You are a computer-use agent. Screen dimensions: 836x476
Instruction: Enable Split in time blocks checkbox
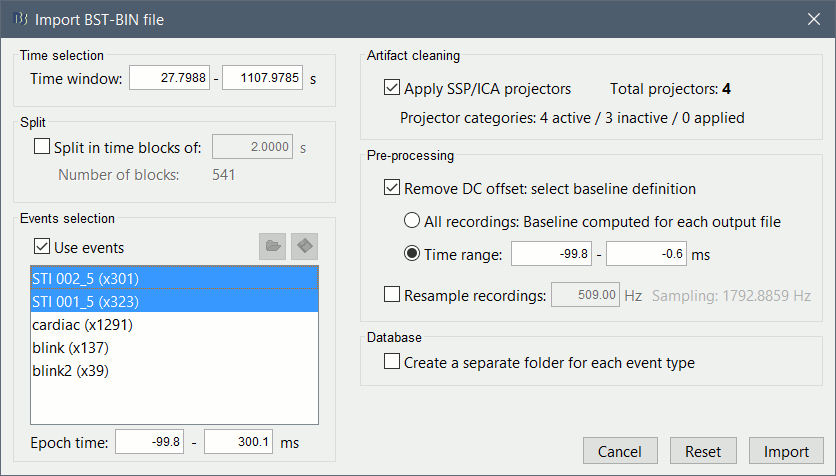click(x=42, y=148)
